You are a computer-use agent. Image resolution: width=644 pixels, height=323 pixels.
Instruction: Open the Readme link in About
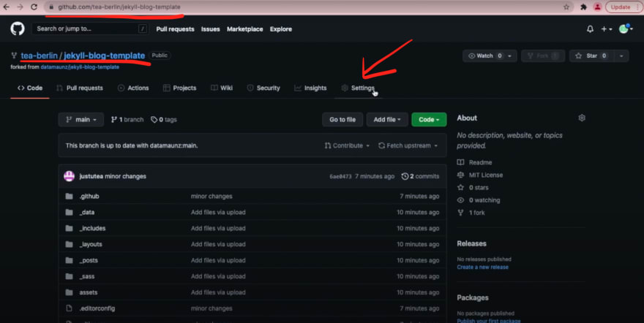[475, 162]
